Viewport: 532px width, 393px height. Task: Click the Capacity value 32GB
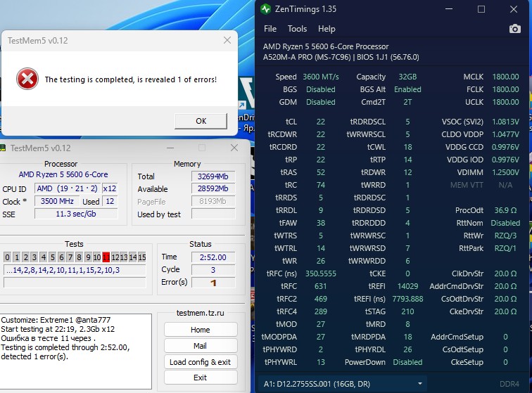click(407, 77)
